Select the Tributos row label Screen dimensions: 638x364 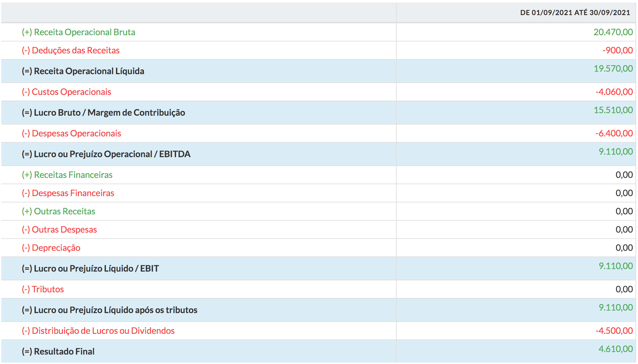43,289
